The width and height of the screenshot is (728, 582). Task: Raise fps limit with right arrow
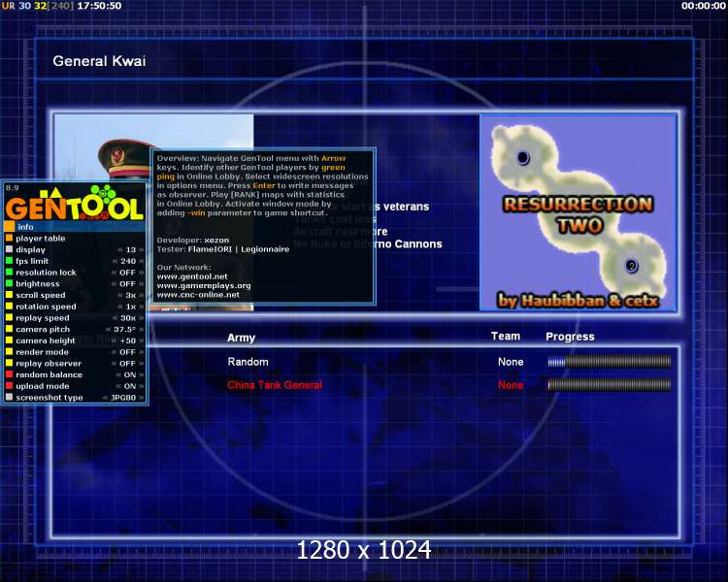point(141,261)
